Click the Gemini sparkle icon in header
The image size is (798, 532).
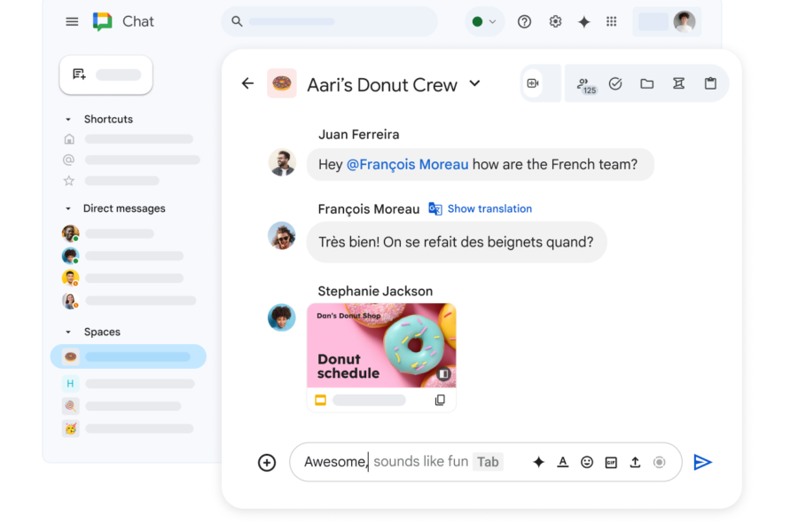pyautogui.click(x=584, y=21)
